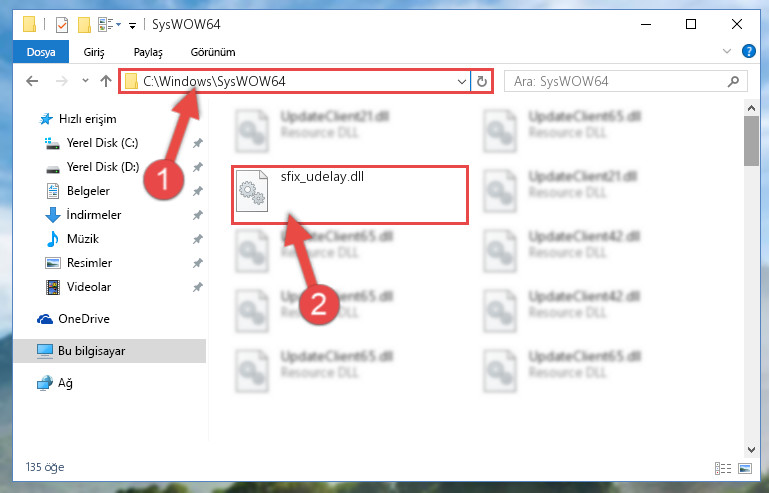Open the Help question mark icon
The height and width of the screenshot is (493, 769).
[748, 51]
